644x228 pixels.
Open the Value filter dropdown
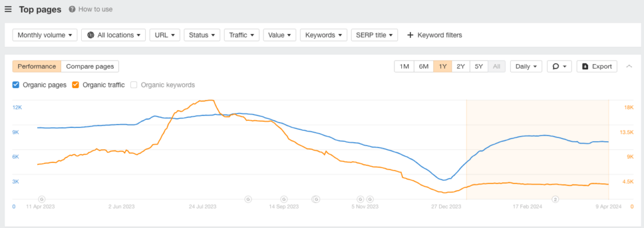(x=280, y=35)
